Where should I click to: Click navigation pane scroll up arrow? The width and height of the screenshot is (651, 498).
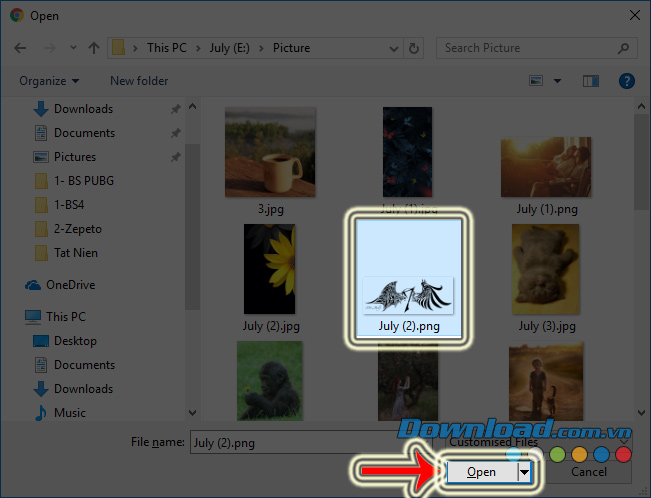click(x=192, y=107)
